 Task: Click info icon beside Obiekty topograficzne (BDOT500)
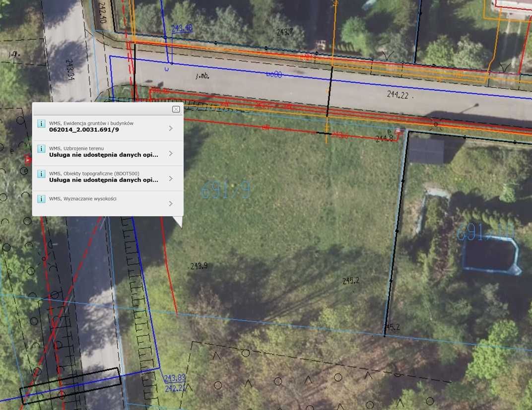pyautogui.click(x=41, y=174)
